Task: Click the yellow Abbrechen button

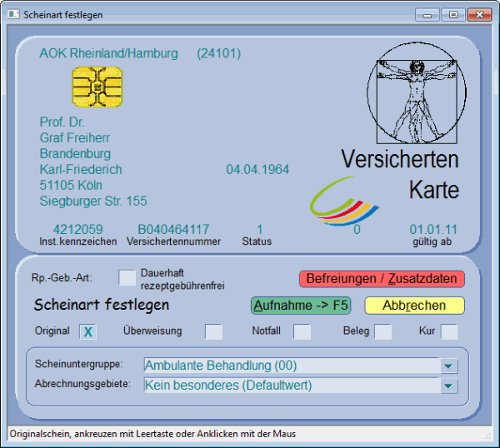Action: 414,306
